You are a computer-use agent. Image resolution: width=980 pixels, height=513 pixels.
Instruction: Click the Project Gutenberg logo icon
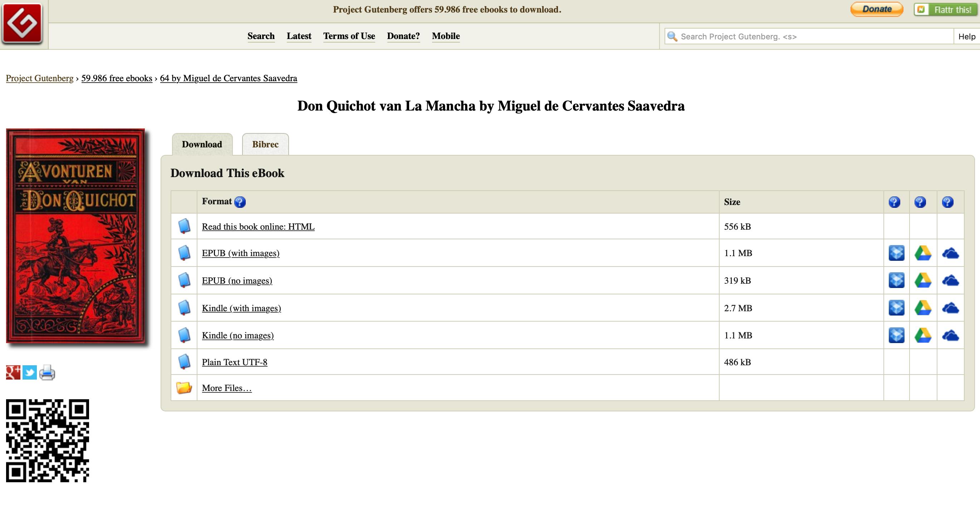(22, 24)
